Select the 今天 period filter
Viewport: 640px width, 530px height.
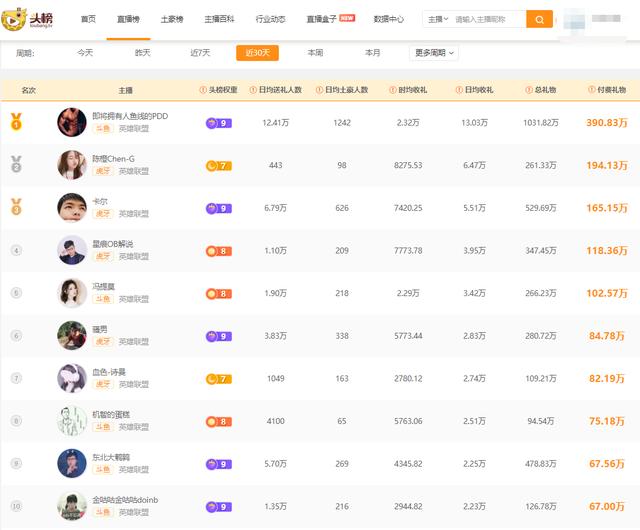coord(85,53)
